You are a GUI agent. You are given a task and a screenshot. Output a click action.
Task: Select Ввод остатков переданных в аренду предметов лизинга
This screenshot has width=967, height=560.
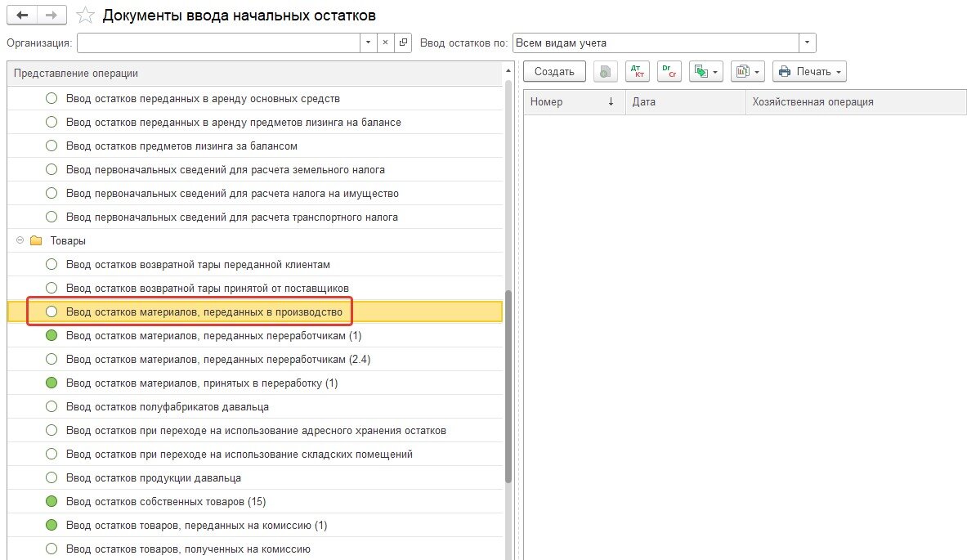click(255, 122)
